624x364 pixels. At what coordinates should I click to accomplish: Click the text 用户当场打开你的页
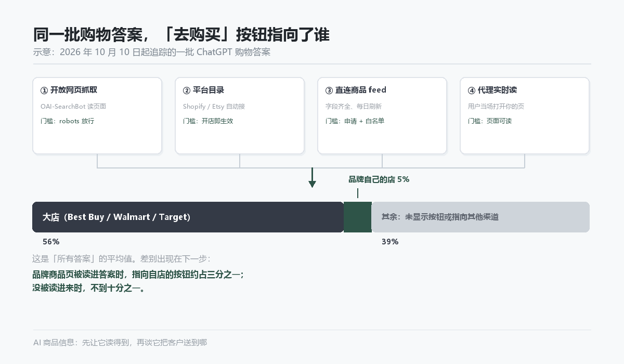point(496,107)
